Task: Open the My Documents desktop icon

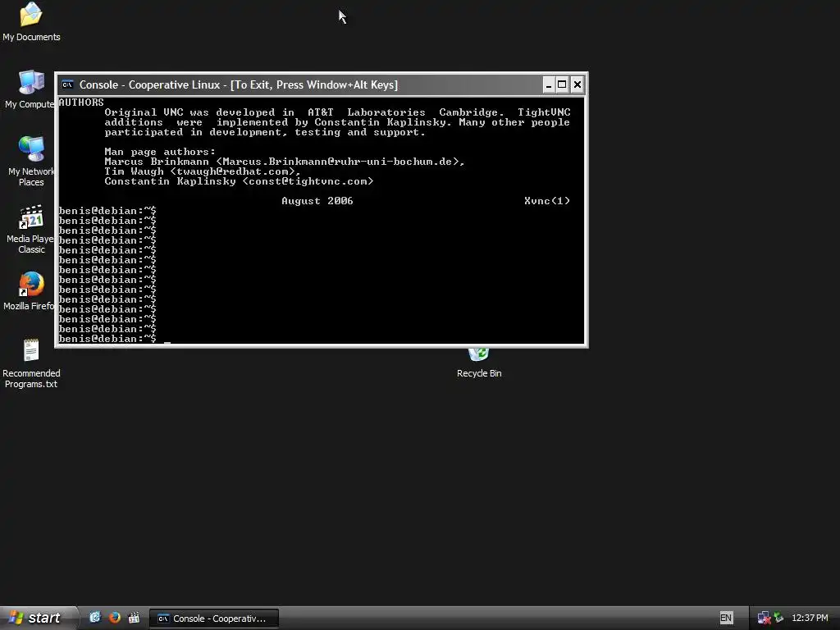Action: [31, 21]
